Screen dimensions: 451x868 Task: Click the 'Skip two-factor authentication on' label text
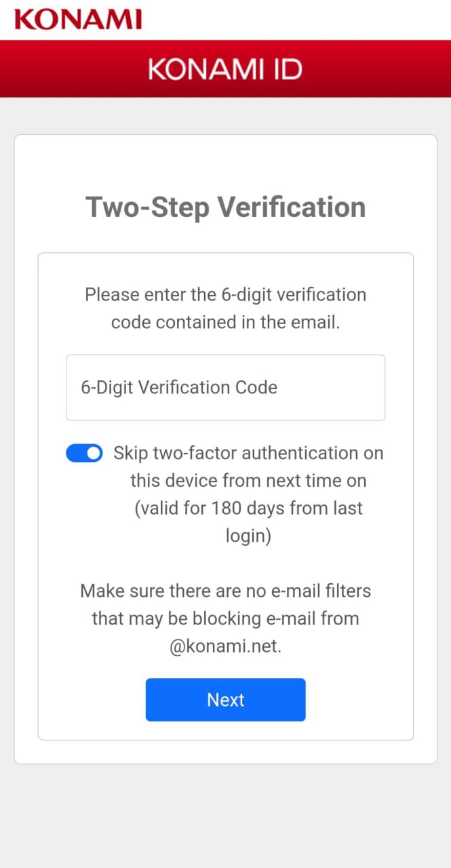[x=248, y=453]
